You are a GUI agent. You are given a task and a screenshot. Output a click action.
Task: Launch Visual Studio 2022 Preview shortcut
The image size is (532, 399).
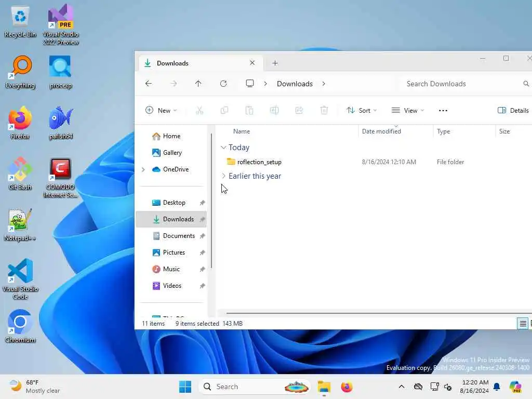click(x=61, y=24)
